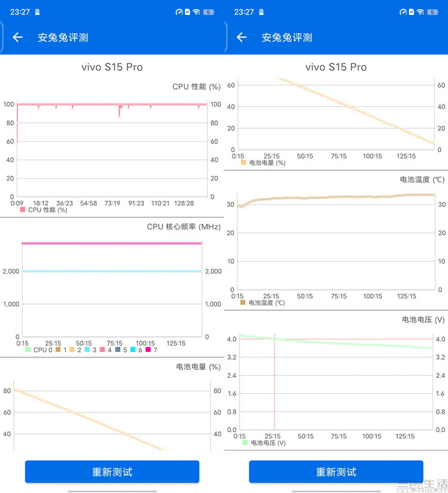Tap battery level indicator in right status bar

[432, 12]
